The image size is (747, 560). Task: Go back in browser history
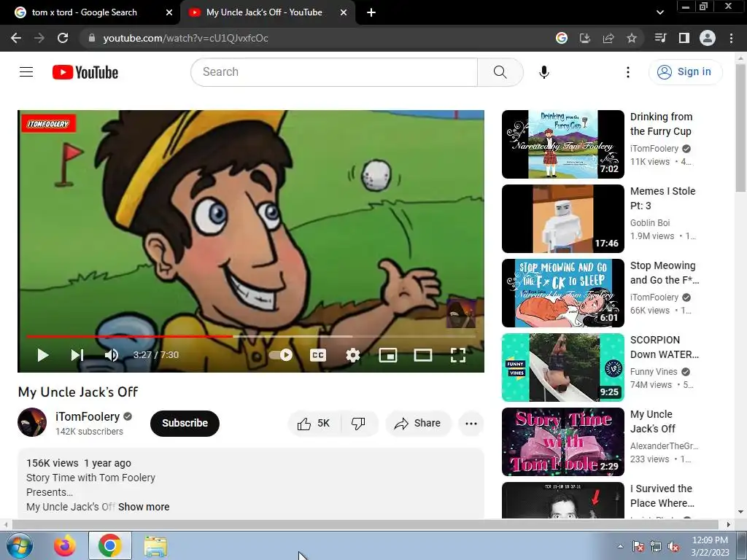pos(16,38)
